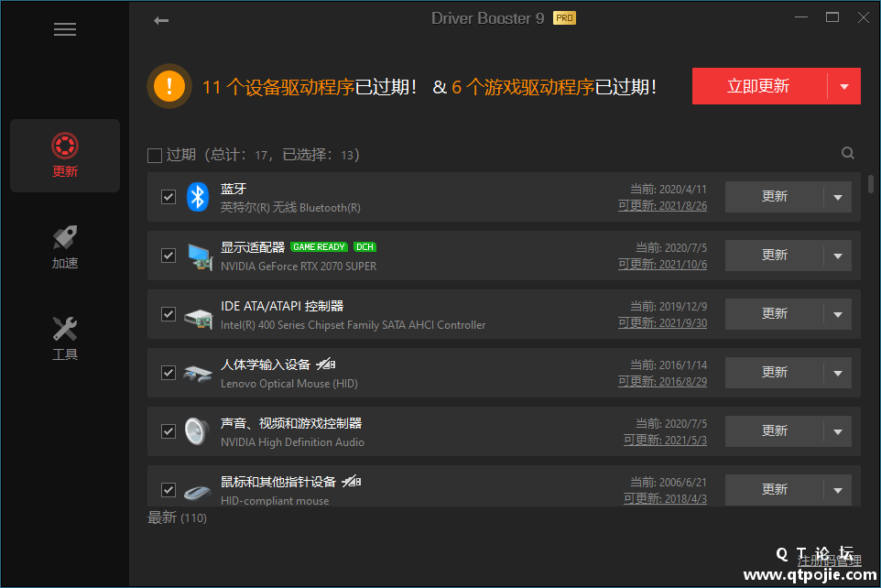Switch to the 加速 rocket tab

pyautogui.click(x=65, y=247)
